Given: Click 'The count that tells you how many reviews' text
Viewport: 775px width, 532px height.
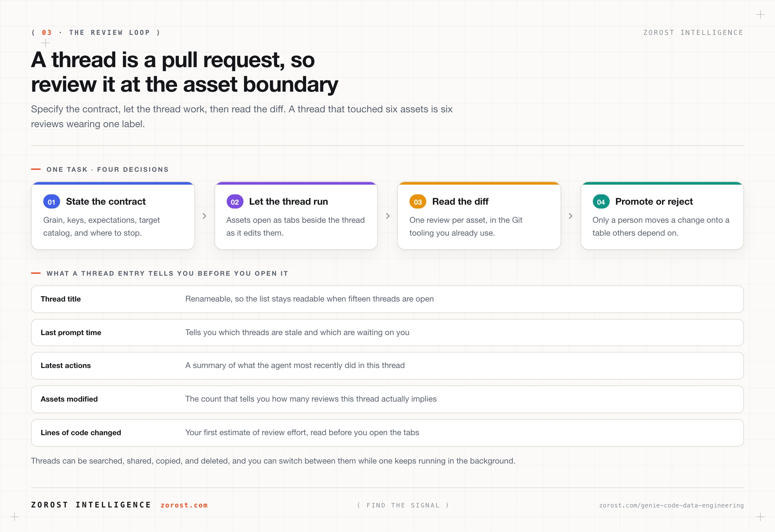Looking at the screenshot, I should coord(311,399).
